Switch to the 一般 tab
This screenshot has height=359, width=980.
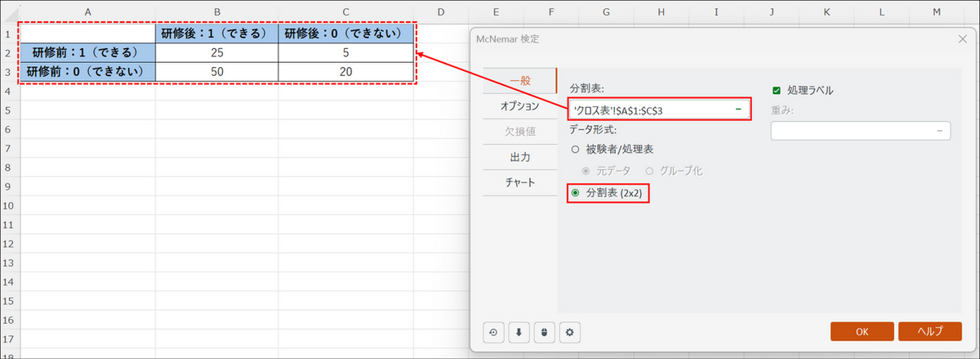click(520, 81)
